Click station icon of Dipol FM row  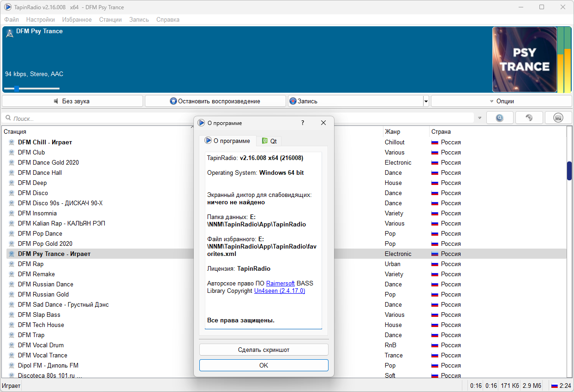[x=12, y=366]
